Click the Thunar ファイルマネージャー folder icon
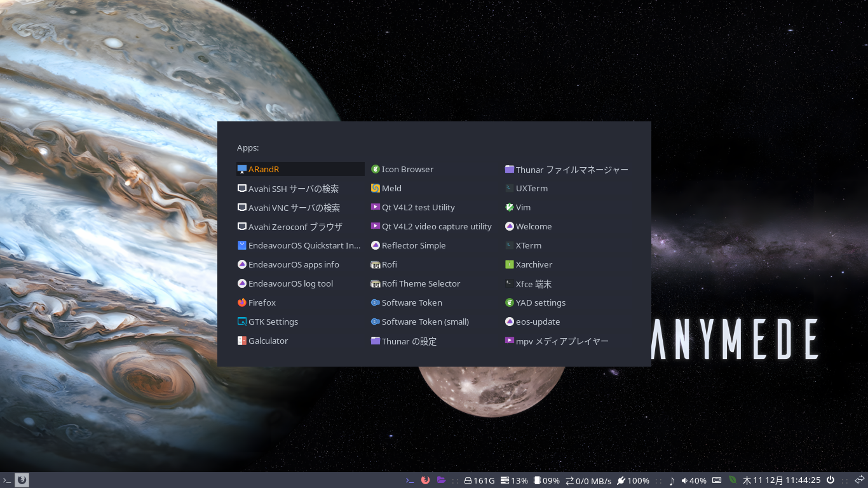868x488 pixels. 510,169
